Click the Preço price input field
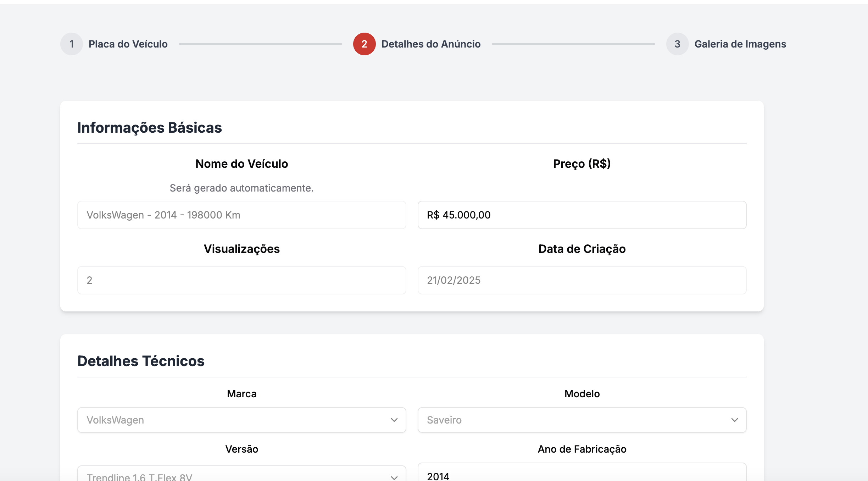 pos(582,215)
